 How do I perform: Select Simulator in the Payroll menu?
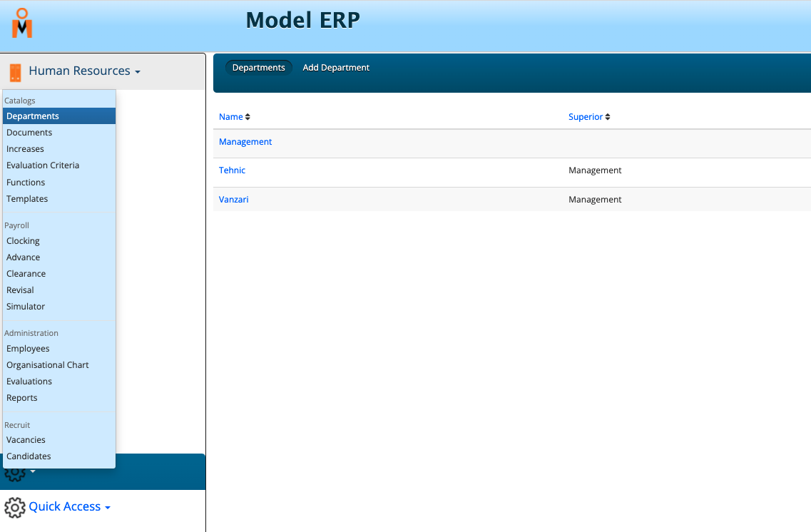[x=26, y=307]
